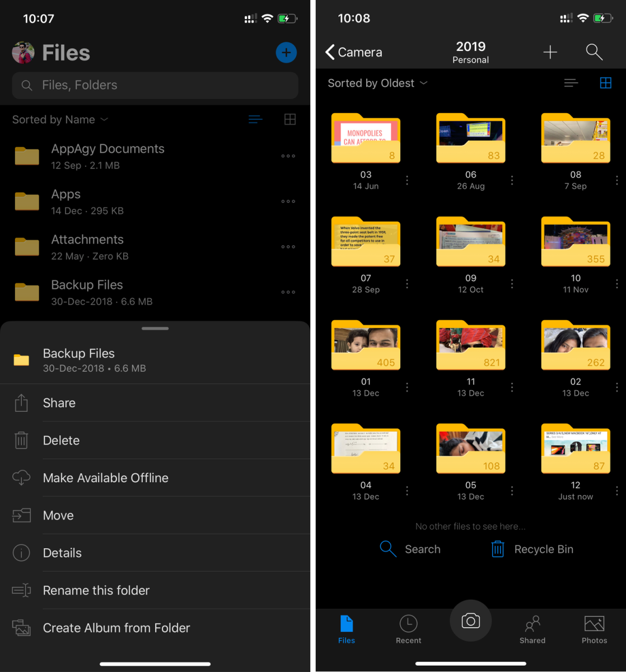Open folder 06 dated 26 Aug

[x=471, y=138]
